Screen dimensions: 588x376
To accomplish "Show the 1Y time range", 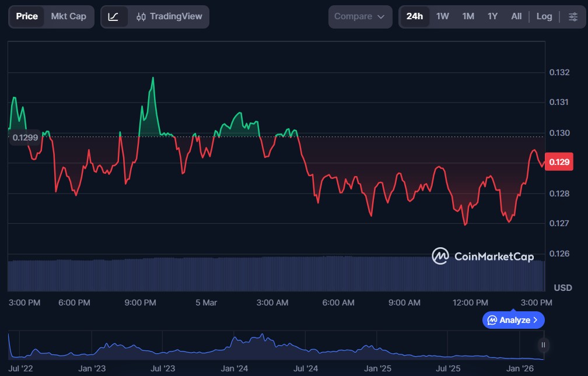I will click(x=492, y=16).
